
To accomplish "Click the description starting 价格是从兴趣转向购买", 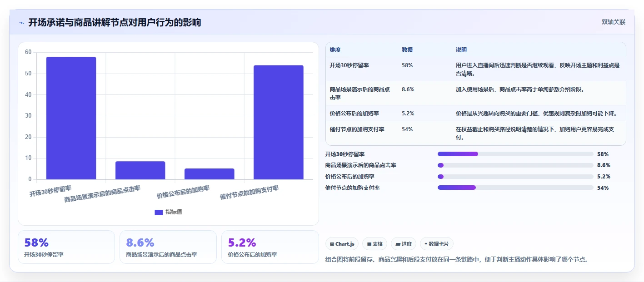I will point(536,113).
